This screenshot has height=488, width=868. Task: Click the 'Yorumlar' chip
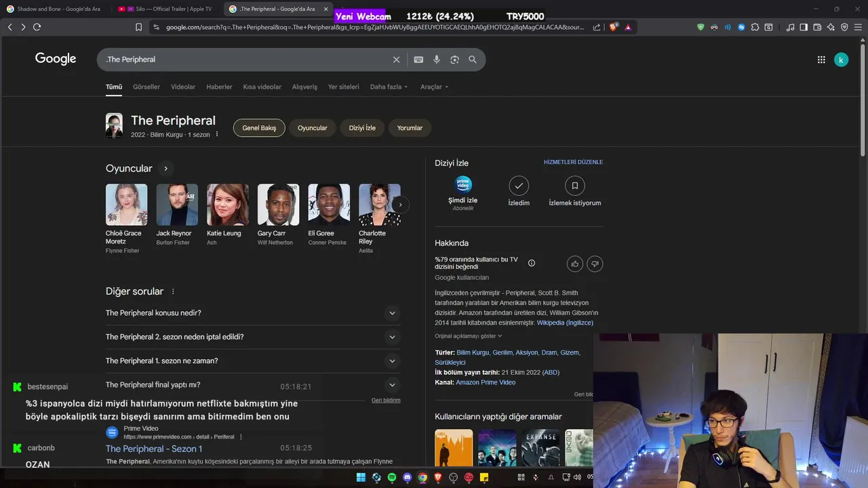410,127
